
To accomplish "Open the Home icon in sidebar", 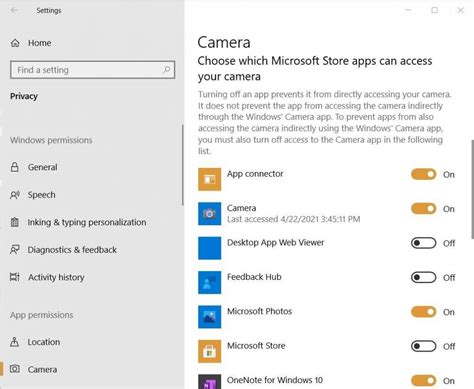I will [x=15, y=43].
